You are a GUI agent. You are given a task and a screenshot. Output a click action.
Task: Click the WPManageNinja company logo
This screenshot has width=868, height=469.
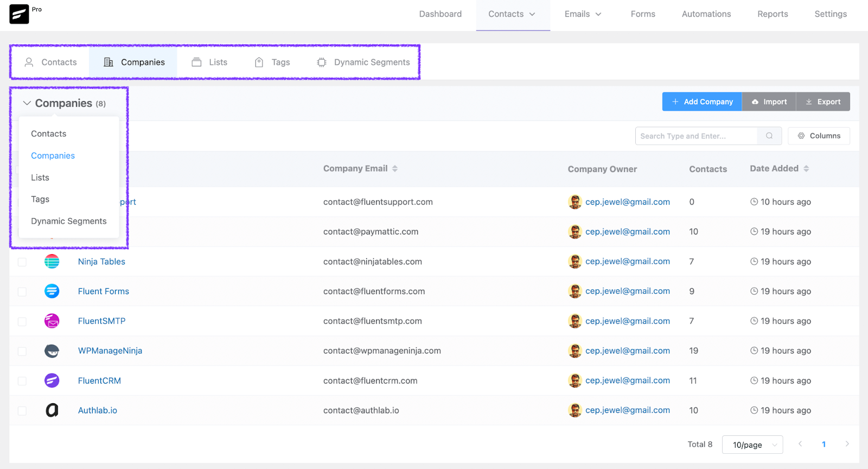(x=52, y=351)
